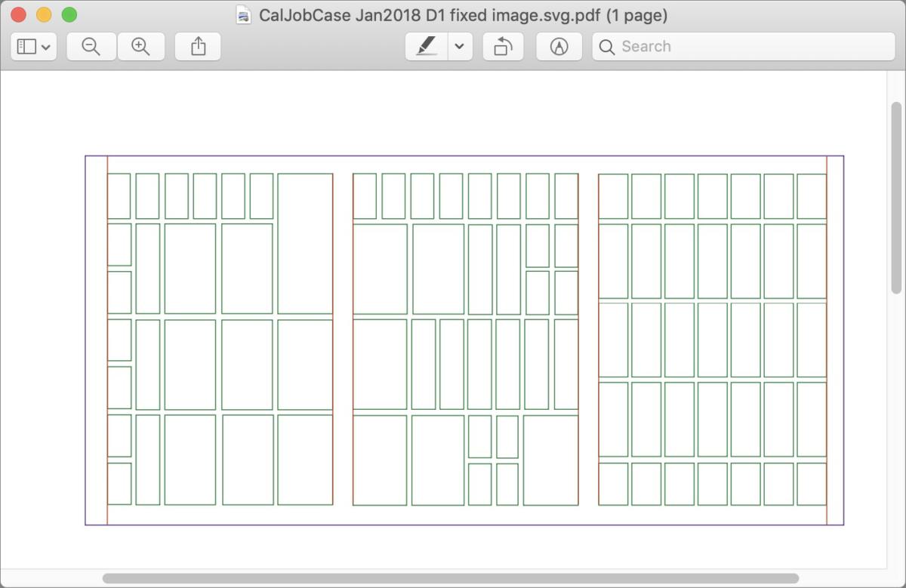Show the Markup toolbar
Image resolution: width=906 pixels, height=588 pixels.
[559, 47]
